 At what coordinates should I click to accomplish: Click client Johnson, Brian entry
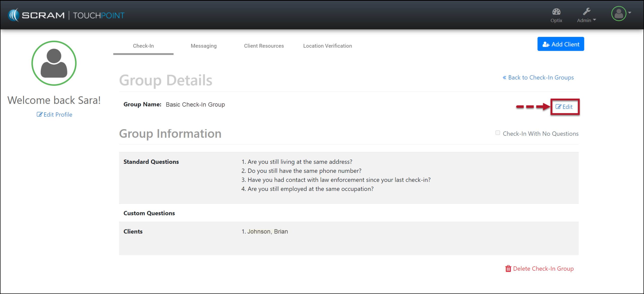tap(267, 231)
